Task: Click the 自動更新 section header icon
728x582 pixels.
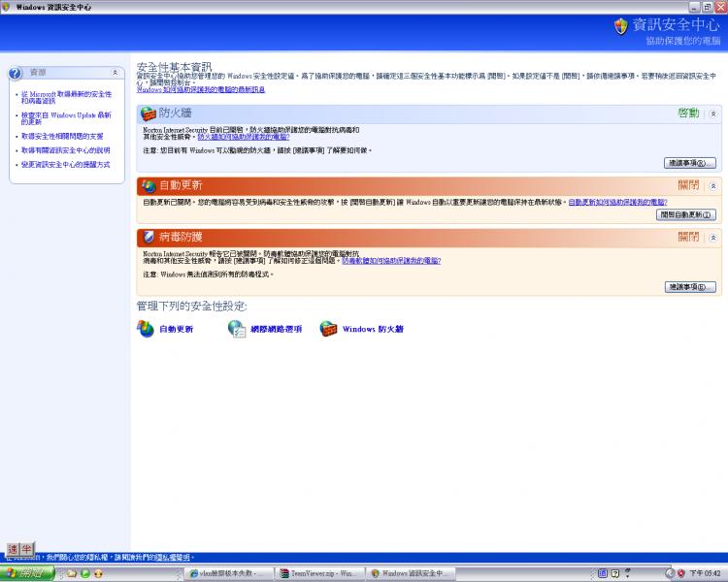Action: pos(149,185)
